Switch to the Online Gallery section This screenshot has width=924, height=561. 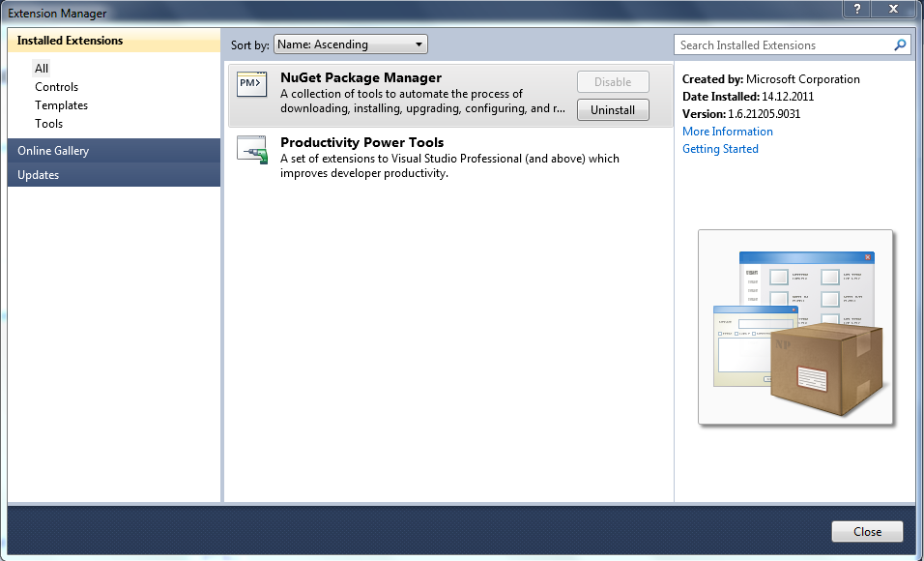coord(114,151)
